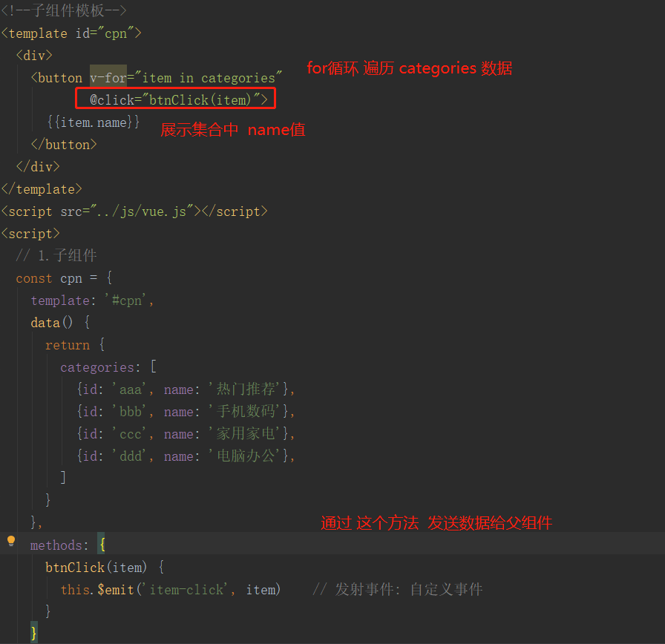Click 'item in categories' attribute value
Viewport: 665px width, 644px height.
point(209,78)
